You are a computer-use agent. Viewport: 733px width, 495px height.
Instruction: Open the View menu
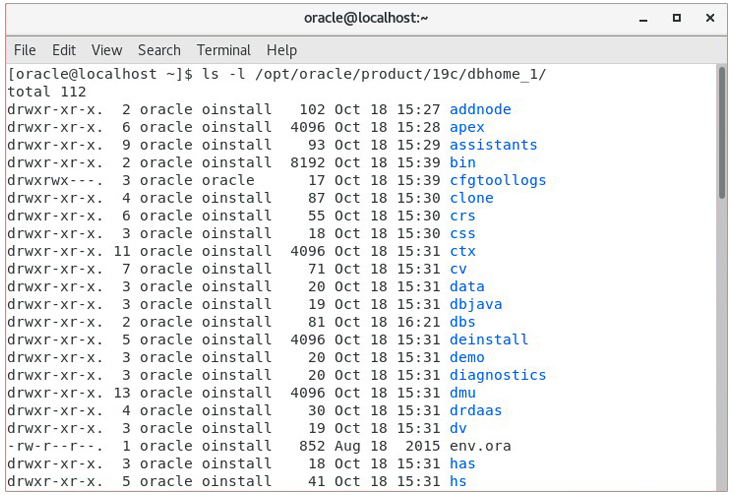(107, 50)
